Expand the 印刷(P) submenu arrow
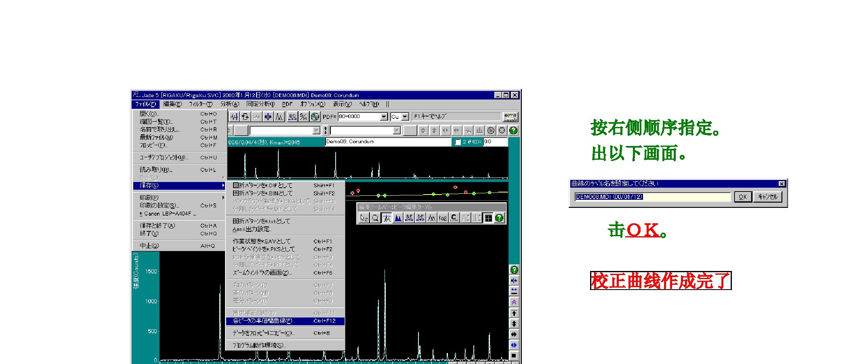The width and height of the screenshot is (868, 364). [x=223, y=197]
